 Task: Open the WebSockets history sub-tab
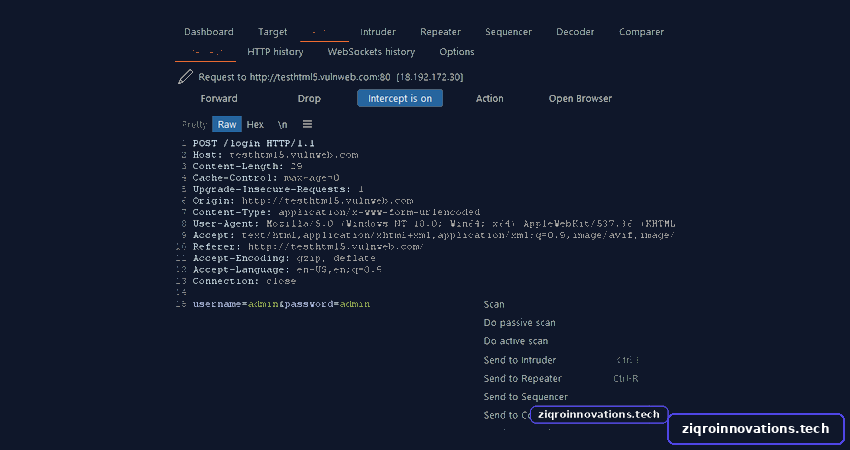[371, 52]
